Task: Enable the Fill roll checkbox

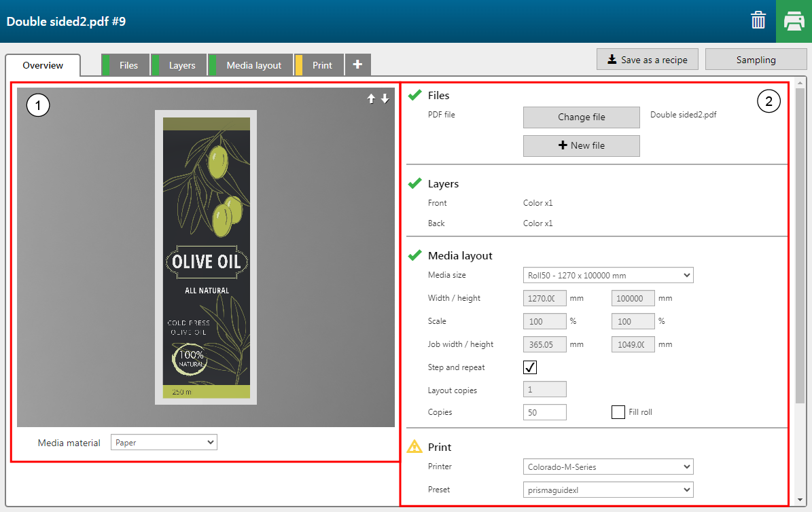Action: point(618,412)
